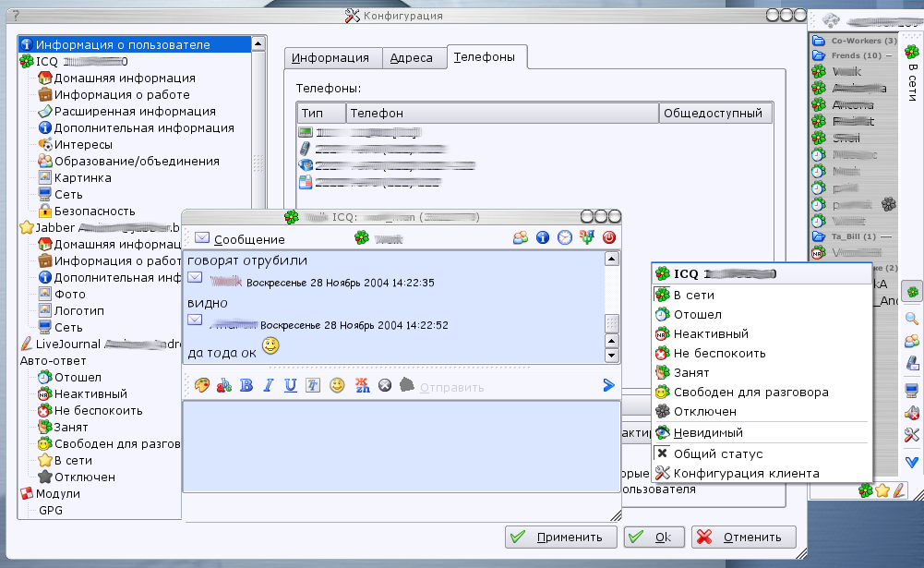Viewport: 924px width, 568px height.
Task: Click grey cancel cross icon in editor toolbar
Action: 385,386
